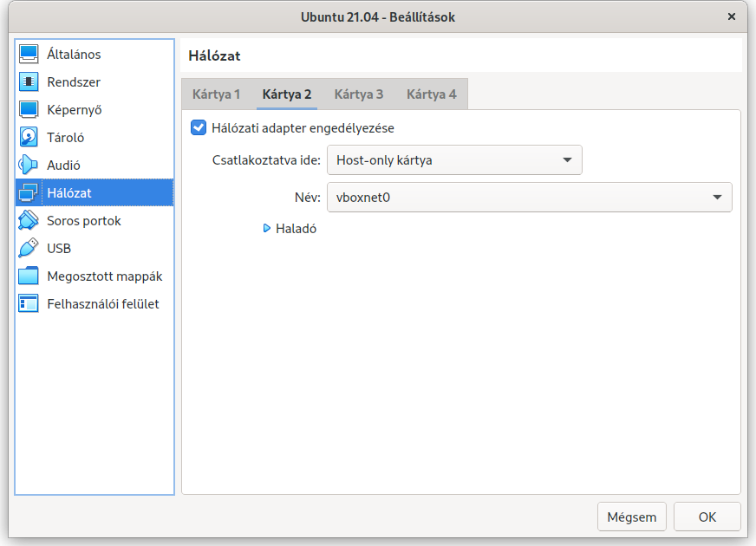Screen dimensions: 756x546
Task: Click the Megosztott mappák folder icon
Action: (29, 276)
